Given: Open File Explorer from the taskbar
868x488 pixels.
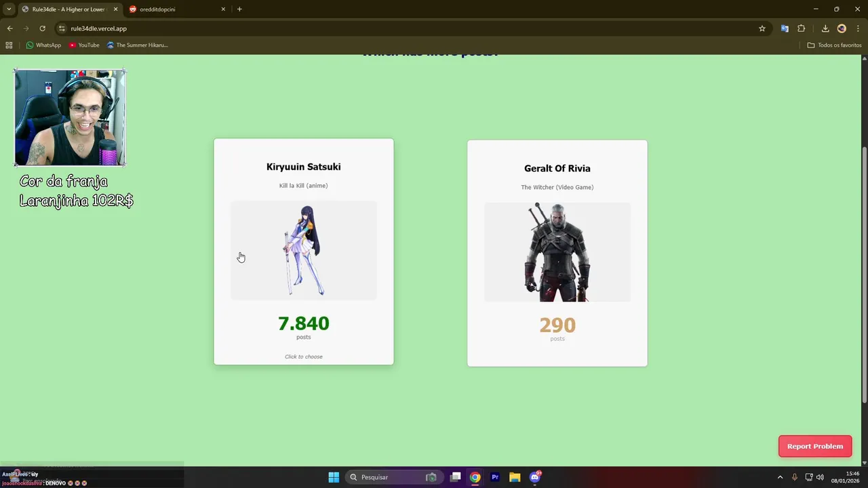Looking at the screenshot, I should pyautogui.click(x=515, y=477).
